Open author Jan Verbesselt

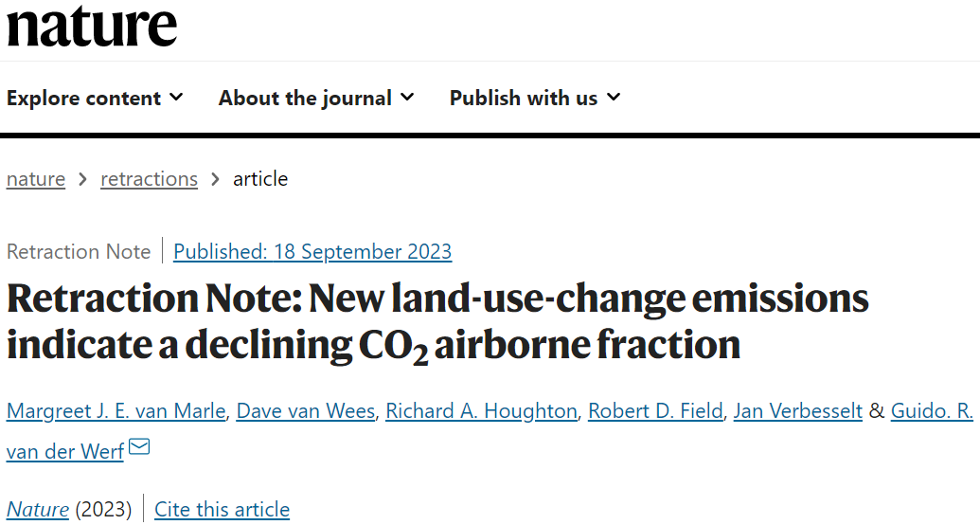pyautogui.click(x=798, y=411)
